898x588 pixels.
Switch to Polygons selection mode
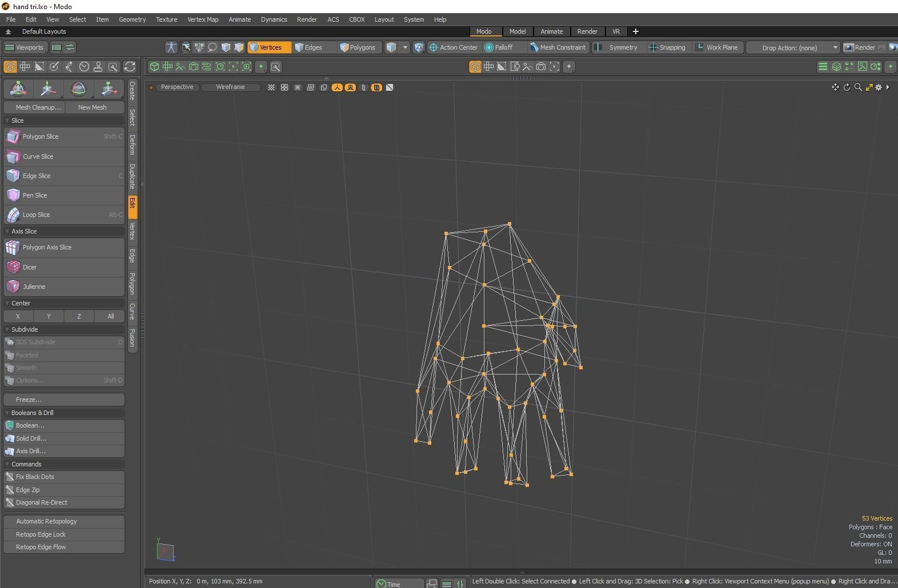[x=358, y=47]
